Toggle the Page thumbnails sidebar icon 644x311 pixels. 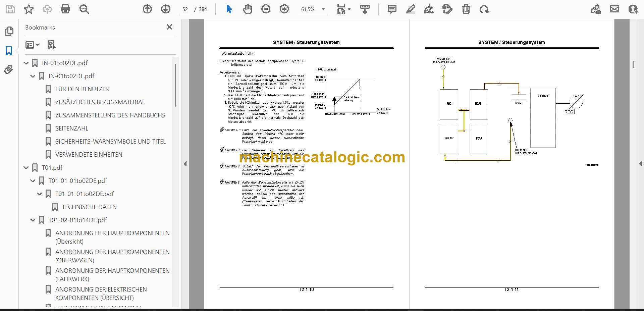pos(9,31)
